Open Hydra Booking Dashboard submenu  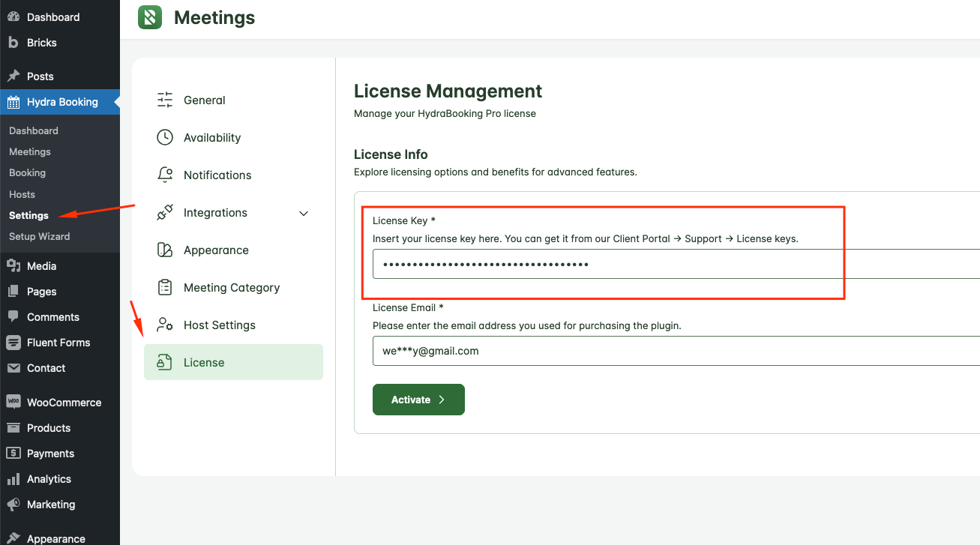pos(34,130)
